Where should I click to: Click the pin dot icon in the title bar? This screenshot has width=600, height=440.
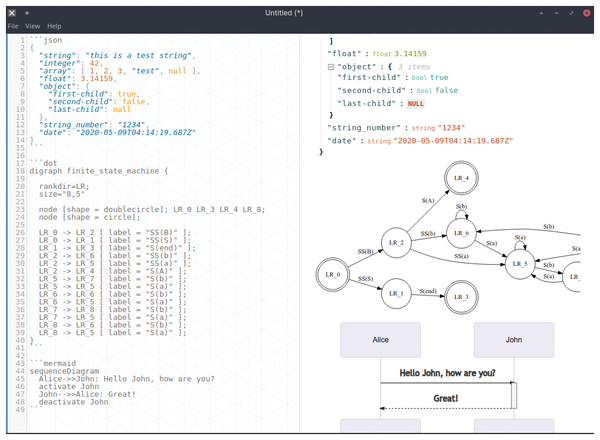tap(27, 13)
